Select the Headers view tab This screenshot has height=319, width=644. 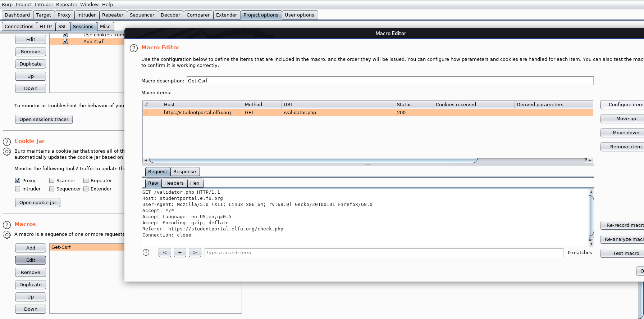pyautogui.click(x=174, y=183)
